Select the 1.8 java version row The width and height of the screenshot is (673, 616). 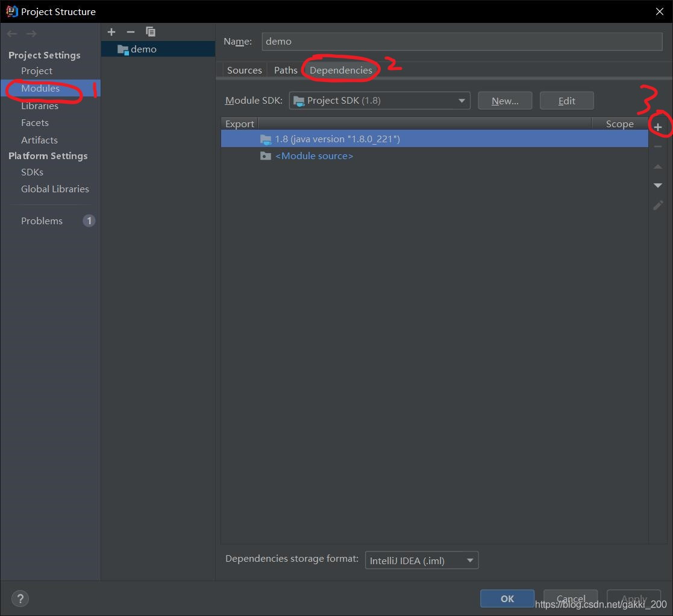point(434,139)
